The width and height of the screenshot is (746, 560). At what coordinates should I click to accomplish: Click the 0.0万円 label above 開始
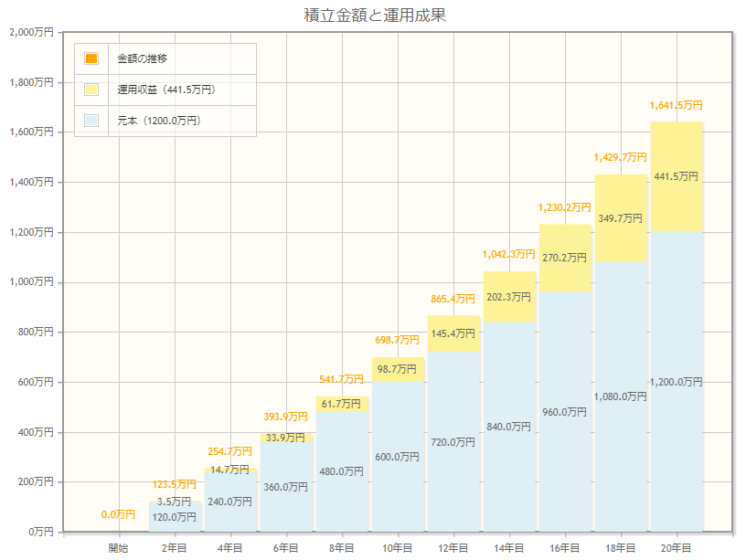(118, 514)
